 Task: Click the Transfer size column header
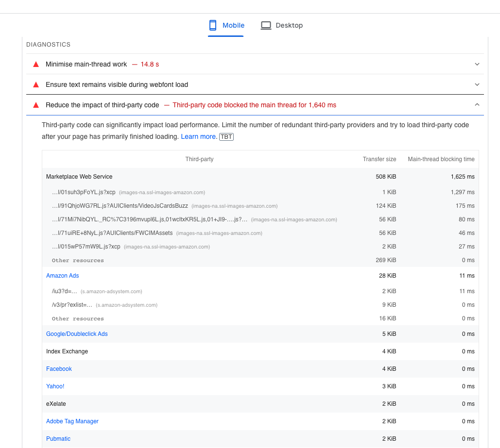[379, 159]
